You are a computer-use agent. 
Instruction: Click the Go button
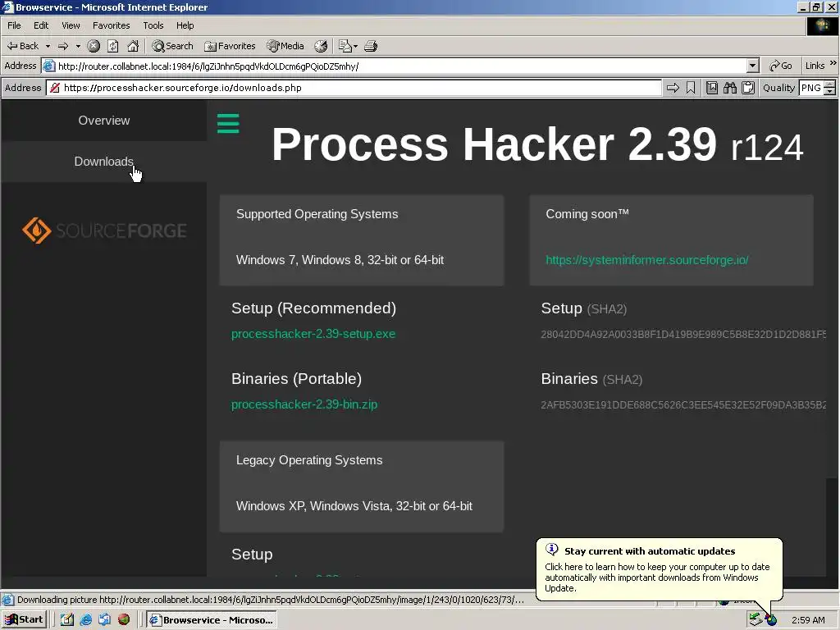pos(781,66)
